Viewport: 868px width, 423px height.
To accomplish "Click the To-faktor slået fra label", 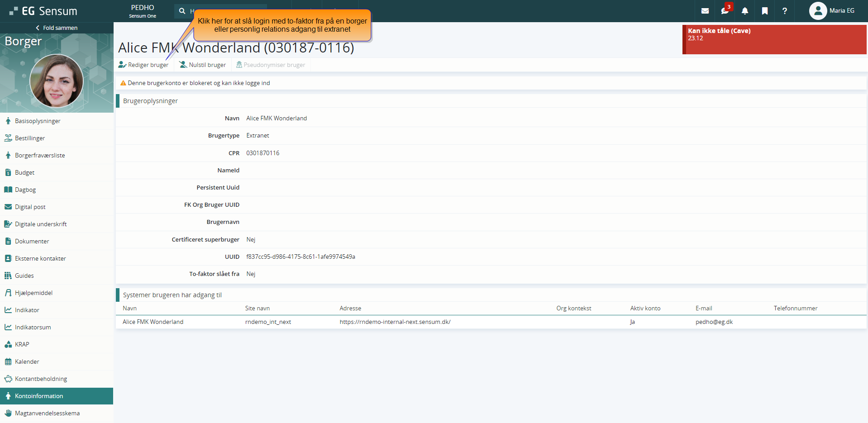I will pos(214,274).
